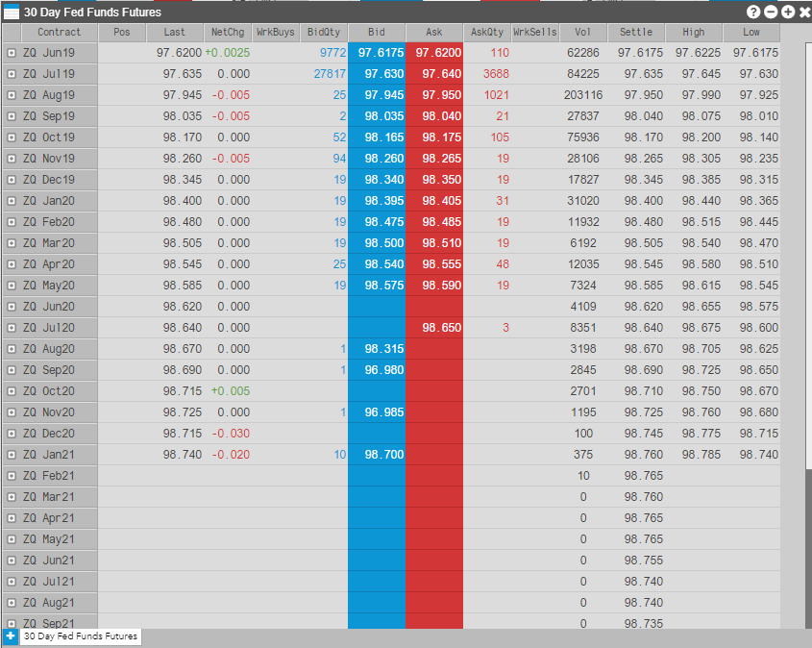Click the BidQty column header
Viewport: 812px width, 648px height.
(x=324, y=32)
